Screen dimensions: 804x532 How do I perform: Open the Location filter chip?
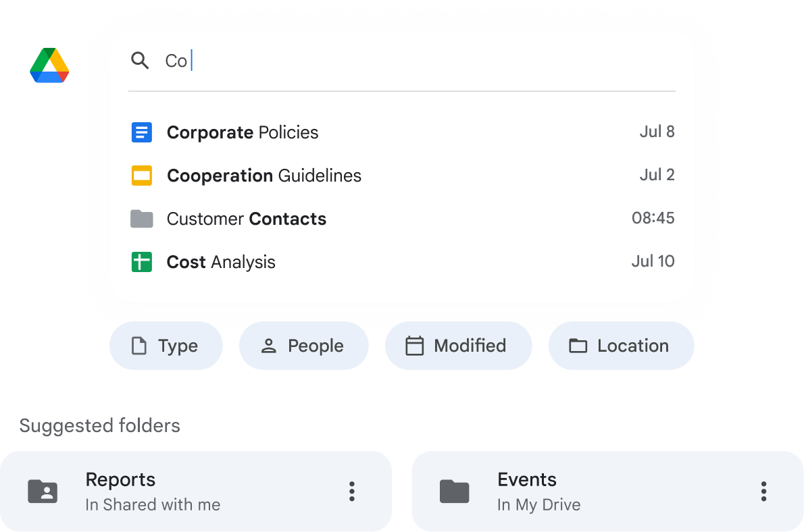621,346
